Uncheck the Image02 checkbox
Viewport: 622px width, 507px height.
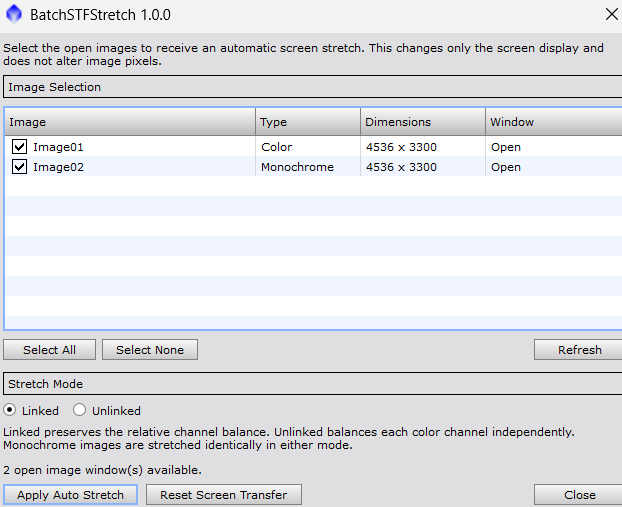pyautogui.click(x=19, y=167)
